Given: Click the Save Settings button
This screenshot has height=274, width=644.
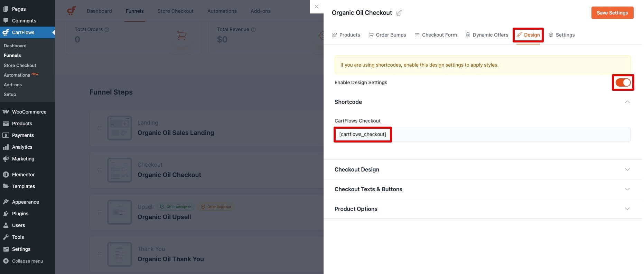Looking at the screenshot, I should (x=612, y=13).
